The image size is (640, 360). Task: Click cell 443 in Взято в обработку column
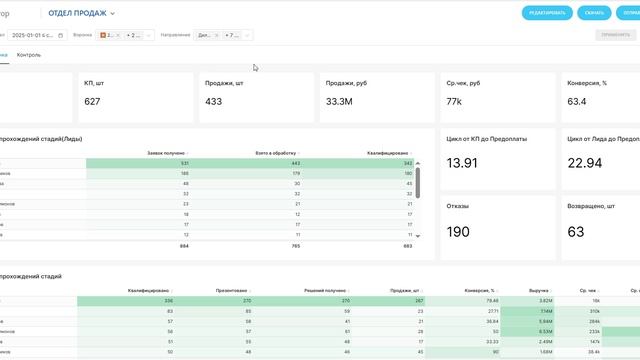[296, 163]
